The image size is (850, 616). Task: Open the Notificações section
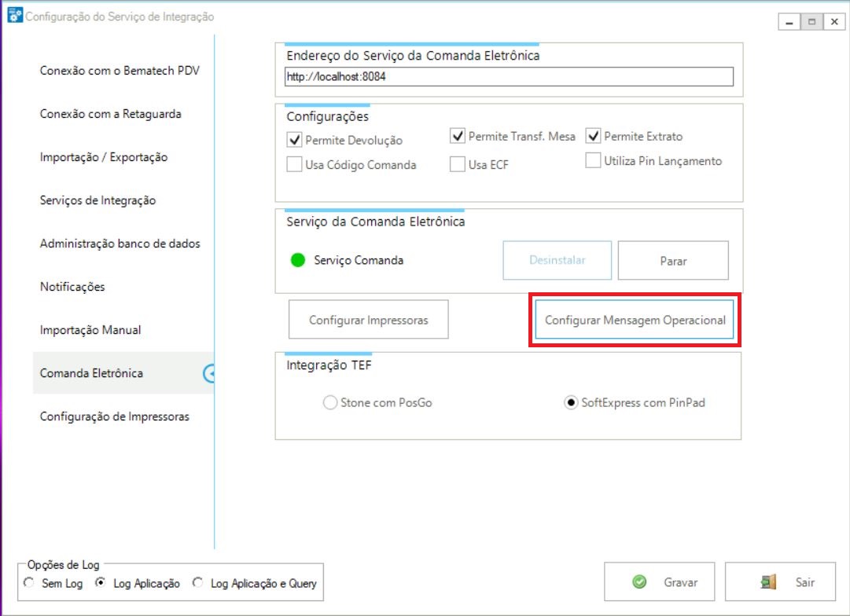[x=72, y=287]
